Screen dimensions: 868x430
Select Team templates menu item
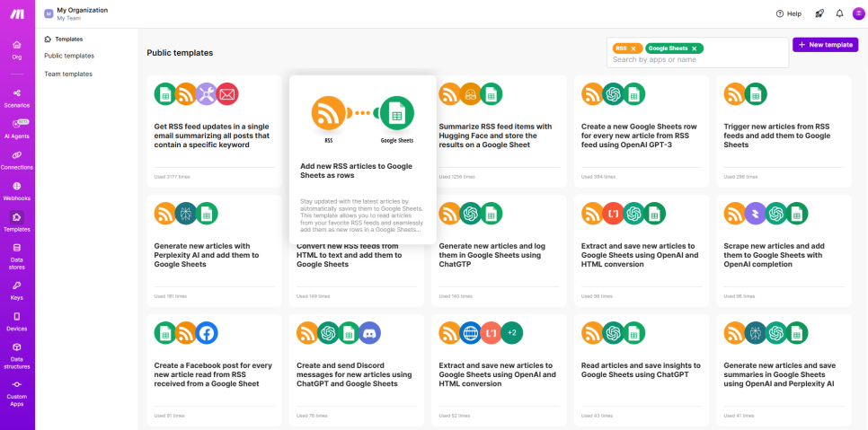[x=68, y=75]
